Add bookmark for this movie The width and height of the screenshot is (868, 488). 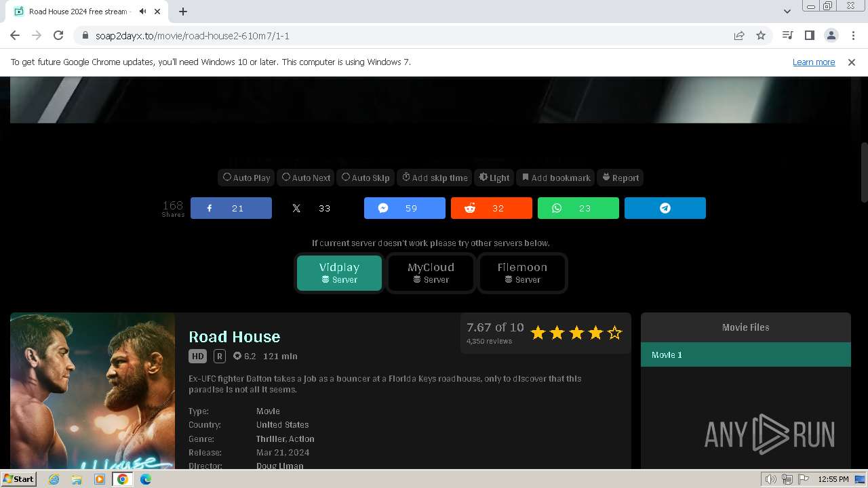(x=556, y=178)
